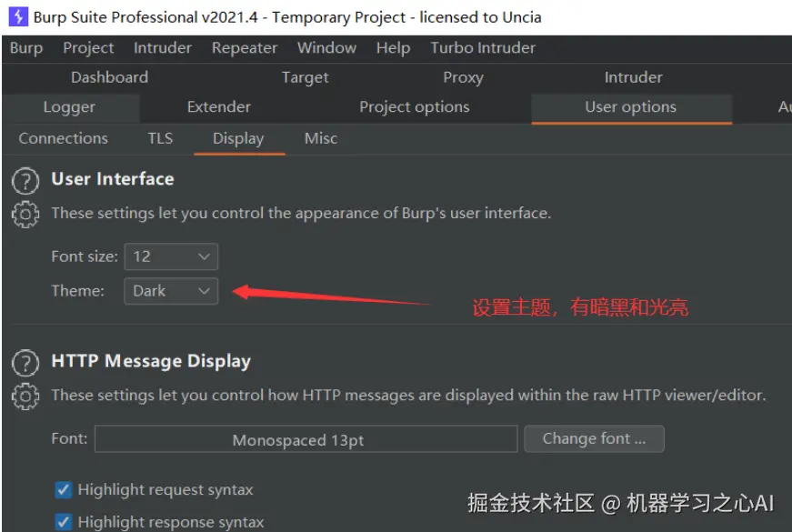
Task: Expand the Theme dropdown showing Dark
Action: click(171, 291)
